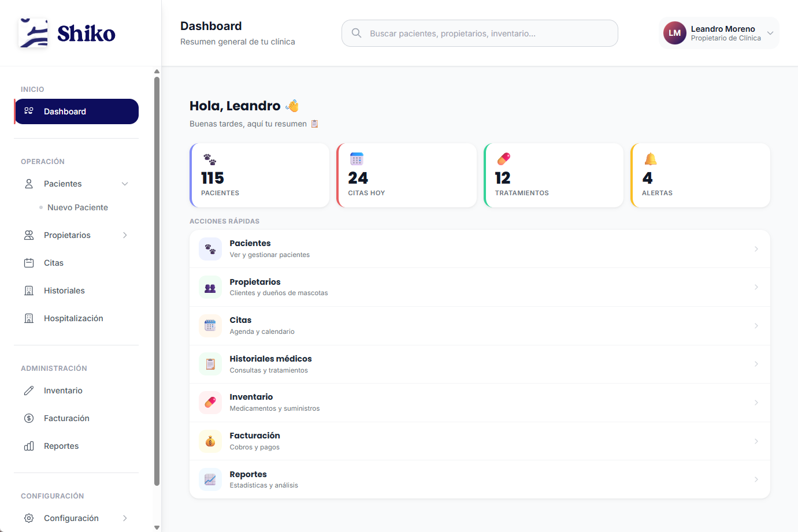Expand the Propietarios menu chevron
The image size is (798, 532).
[126, 235]
